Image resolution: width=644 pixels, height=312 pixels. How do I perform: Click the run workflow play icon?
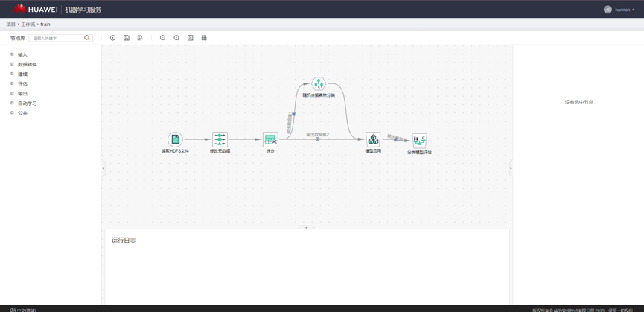click(113, 38)
